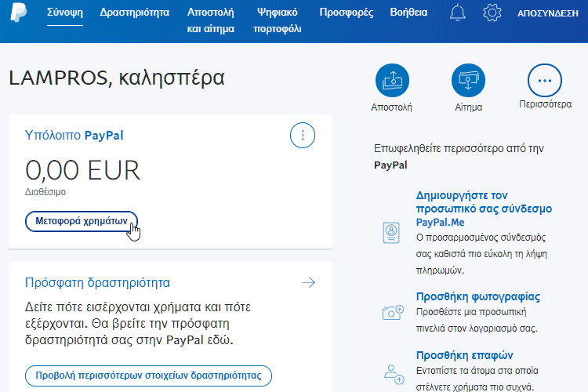Click the add contacts person icon
Image resolution: width=588 pixels, height=392 pixels.
coord(394,374)
